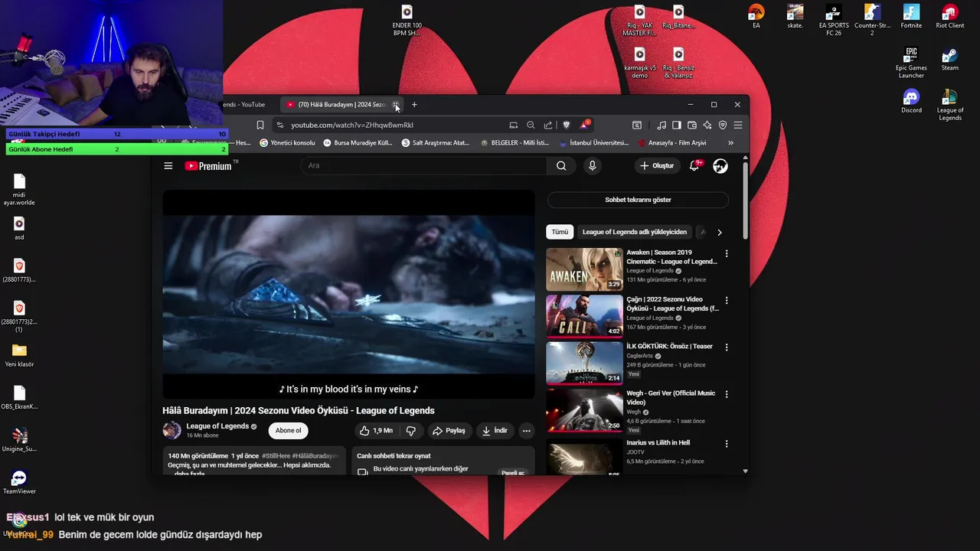Image resolution: width=980 pixels, height=551 pixels.
Task: Click the Paylaş share button
Action: 449,431
